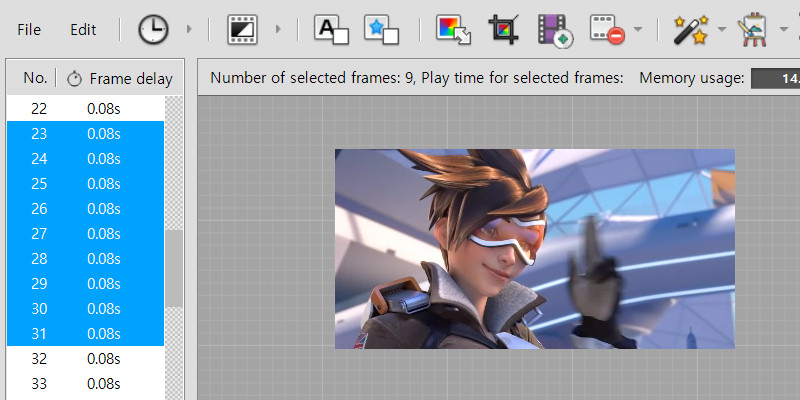Click the animation preview image on the canvas
800x400 pixels.
coord(535,249)
